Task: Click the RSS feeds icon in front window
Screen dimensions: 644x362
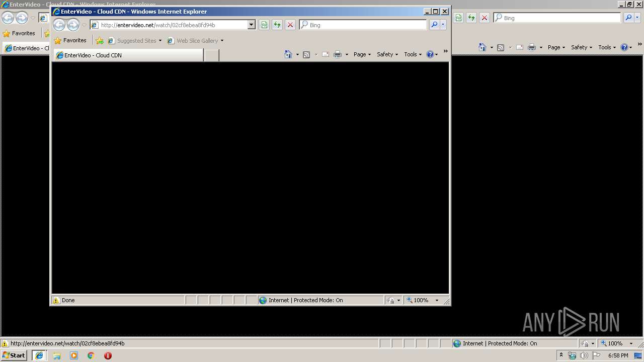Action: [306, 54]
